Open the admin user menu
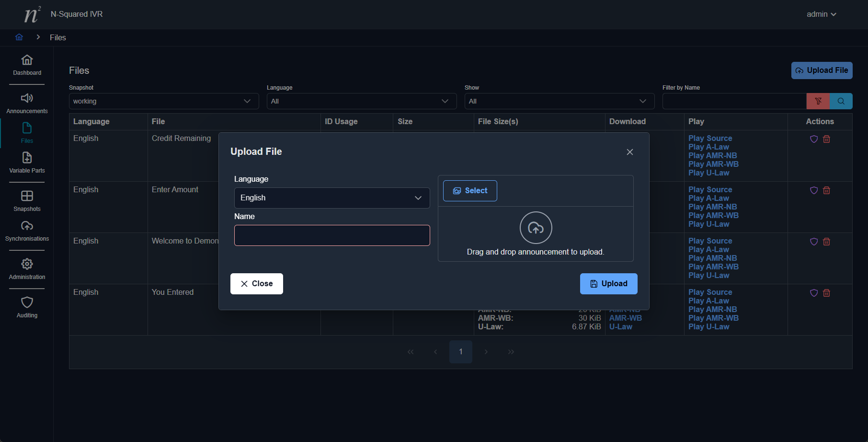This screenshot has width=868, height=442. pos(821,14)
